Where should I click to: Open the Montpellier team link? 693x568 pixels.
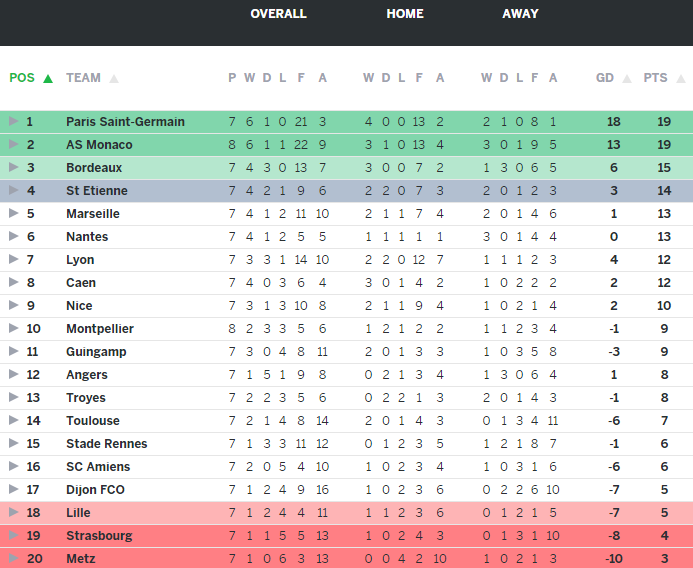pyautogui.click(x=100, y=329)
